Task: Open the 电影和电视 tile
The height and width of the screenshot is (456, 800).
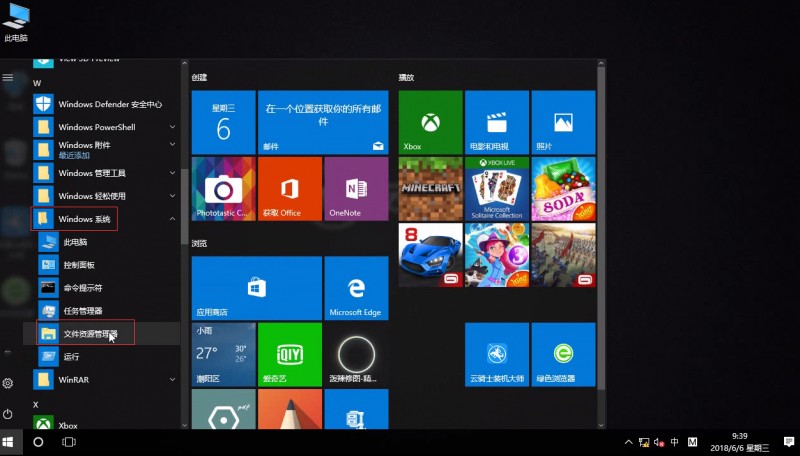Action: pyautogui.click(x=496, y=122)
